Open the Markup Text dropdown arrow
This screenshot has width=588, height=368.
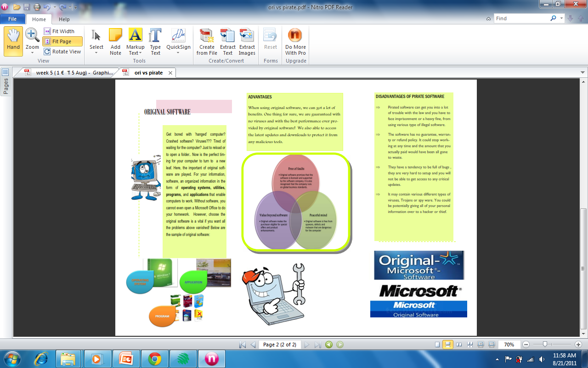(x=141, y=53)
